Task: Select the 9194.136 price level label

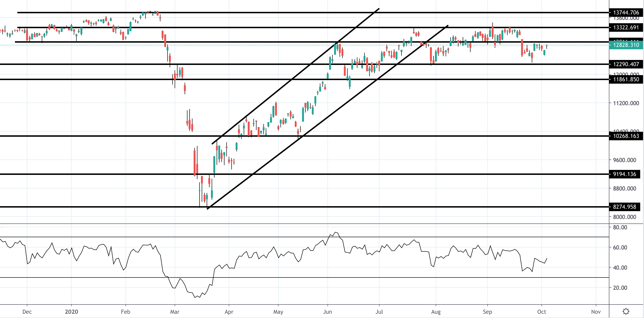Action: pos(624,174)
